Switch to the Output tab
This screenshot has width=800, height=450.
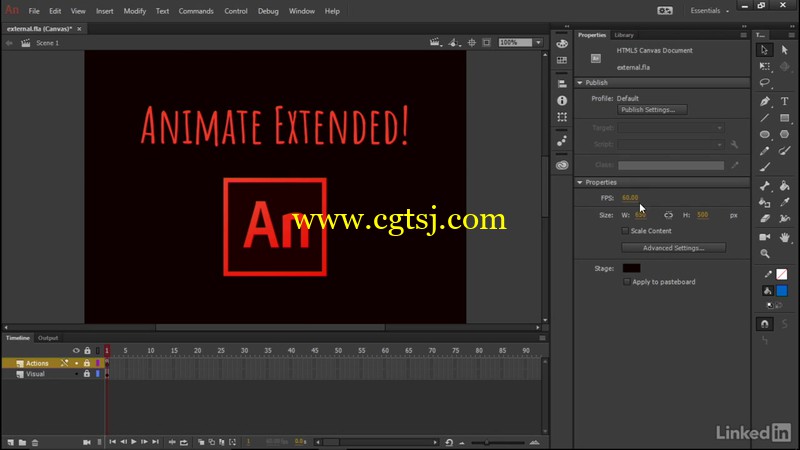(48, 338)
